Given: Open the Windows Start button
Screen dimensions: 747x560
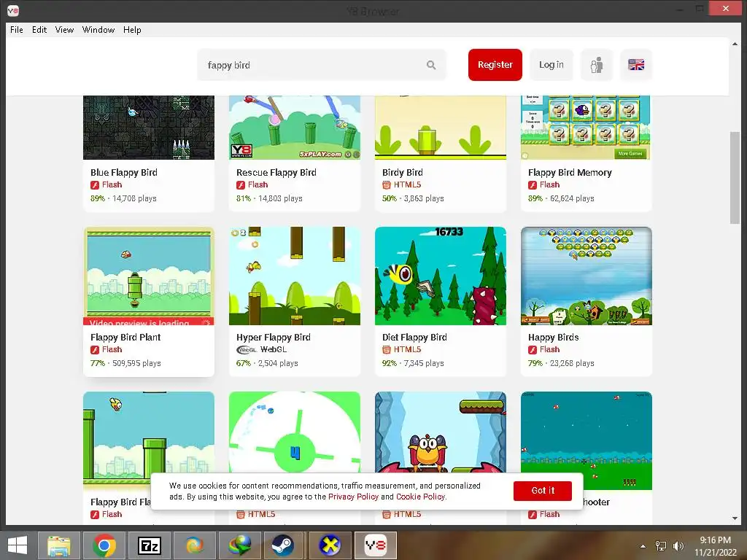Looking at the screenshot, I should (18, 545).
